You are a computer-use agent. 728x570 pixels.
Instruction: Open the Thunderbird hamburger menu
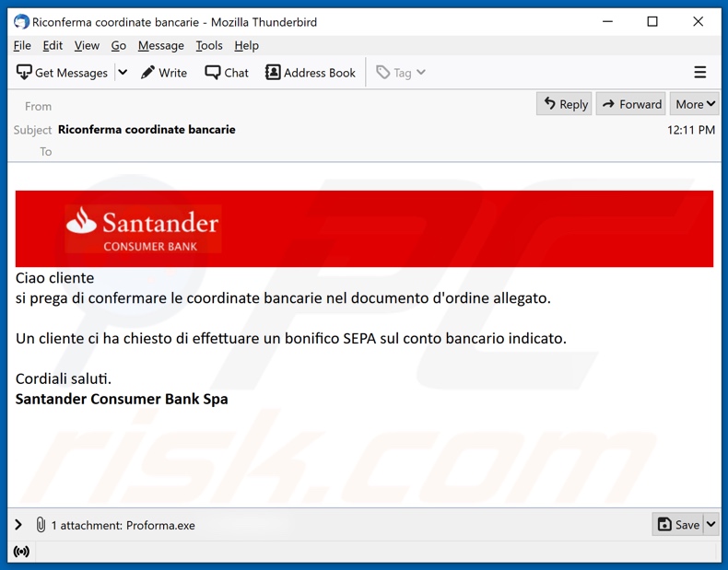(x=699, y=73)
